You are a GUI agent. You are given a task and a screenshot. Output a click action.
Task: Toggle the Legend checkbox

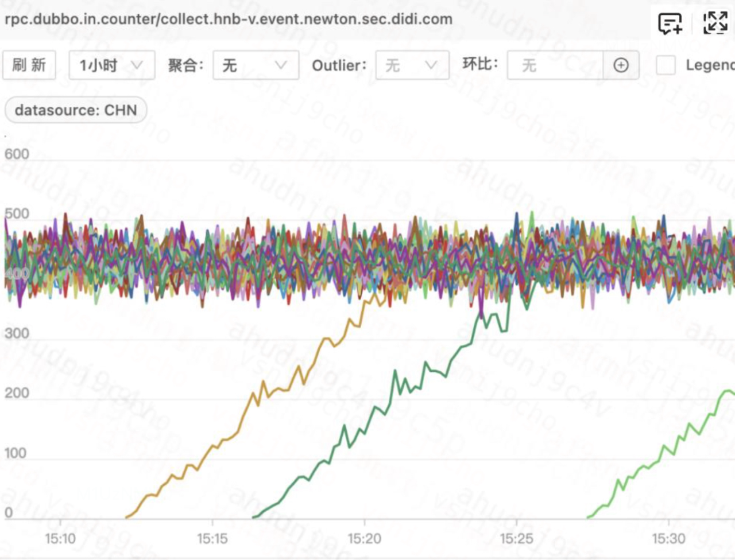point(666,65)
